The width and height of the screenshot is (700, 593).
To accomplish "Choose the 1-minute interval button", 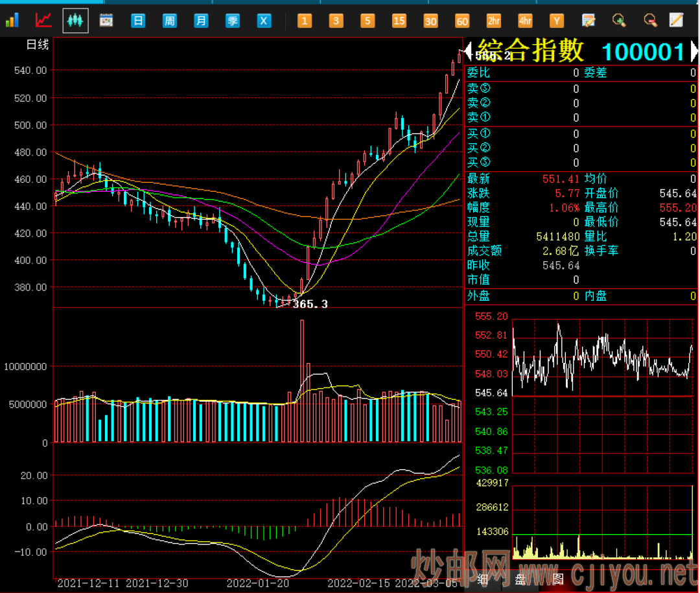I will coord(305,21).
